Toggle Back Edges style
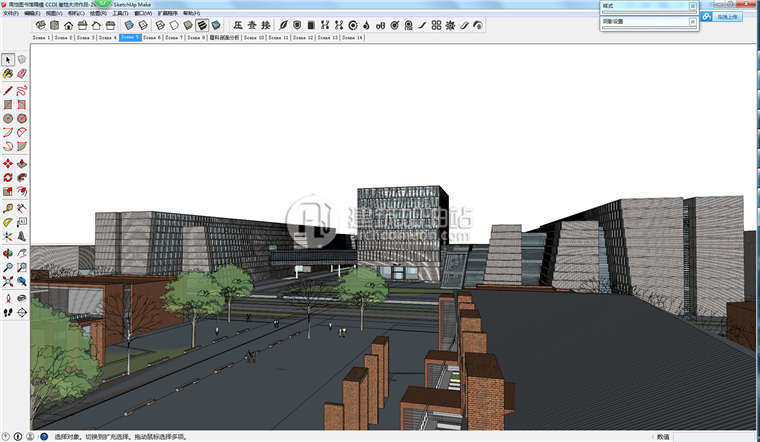 point(143,25)
